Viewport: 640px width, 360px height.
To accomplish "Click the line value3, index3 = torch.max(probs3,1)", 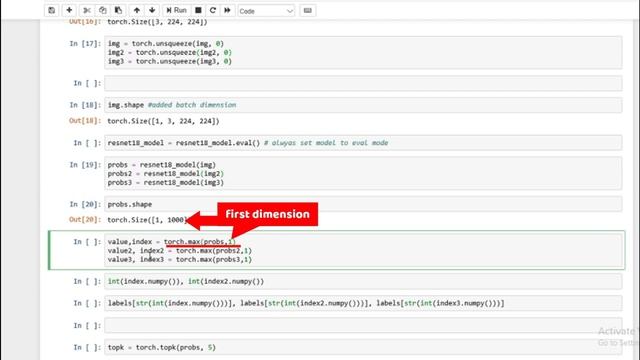I will point(180,260).
